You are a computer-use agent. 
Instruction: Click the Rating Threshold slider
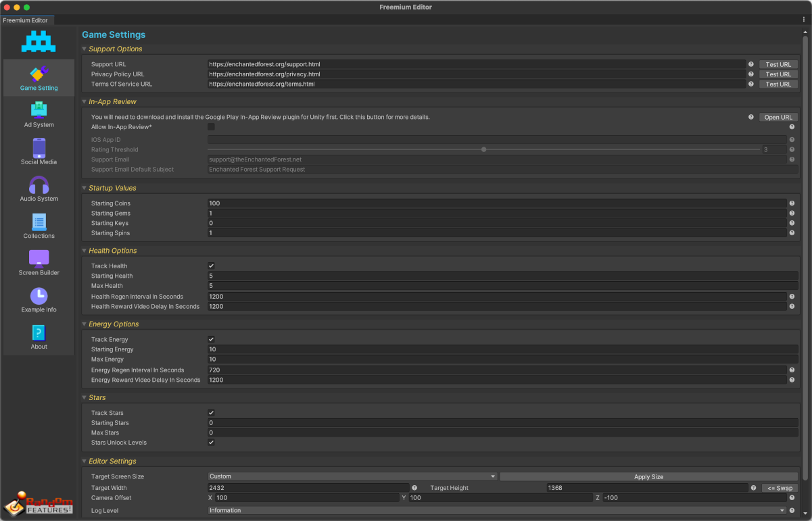coord(483,149)
